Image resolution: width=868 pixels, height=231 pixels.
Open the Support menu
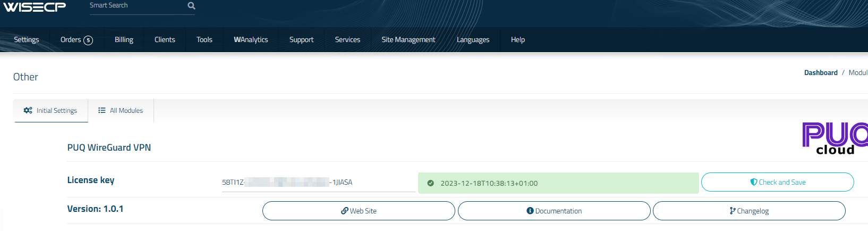(301, 39)
